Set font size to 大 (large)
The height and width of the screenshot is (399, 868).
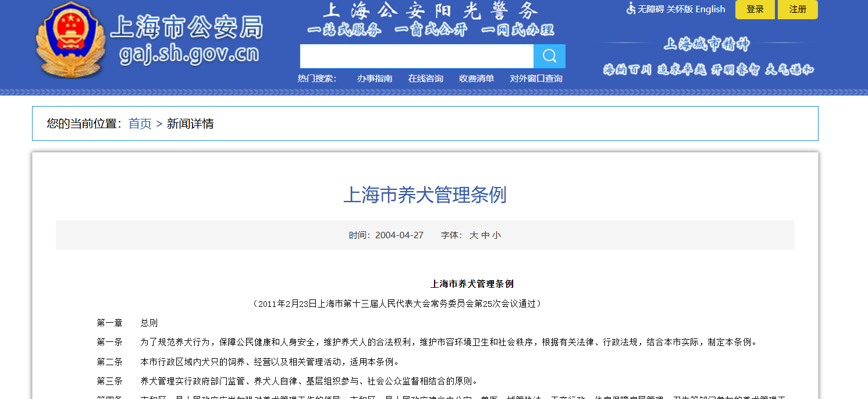[x=474, y=235]
